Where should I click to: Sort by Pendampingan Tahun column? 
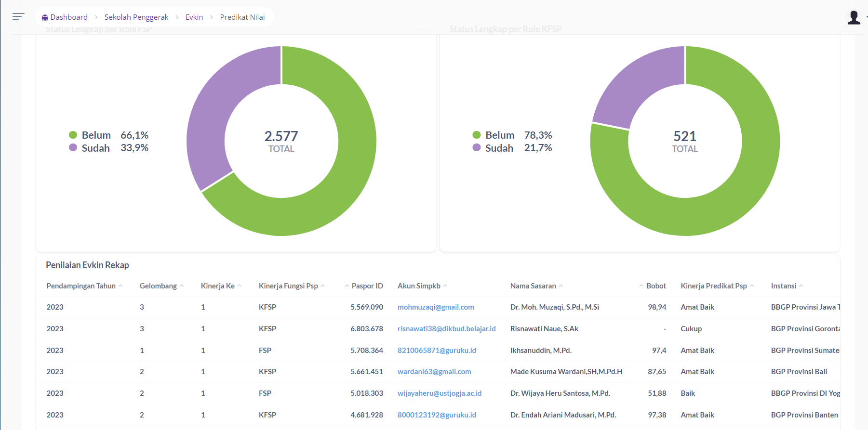[x=84, y=286]
